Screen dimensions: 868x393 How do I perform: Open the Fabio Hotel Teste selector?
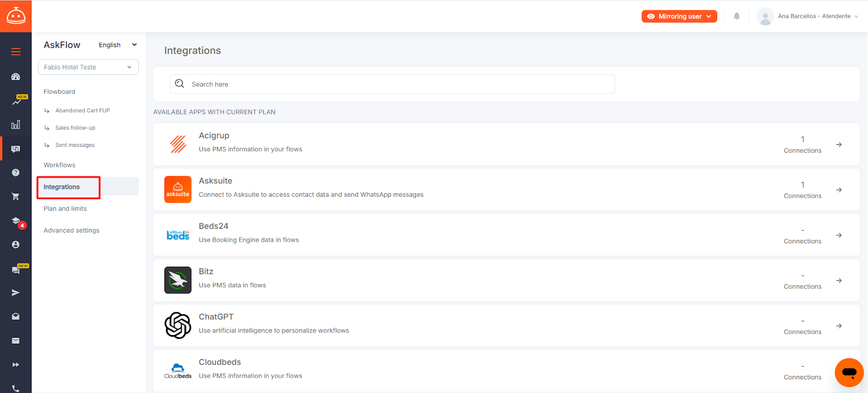88,67
